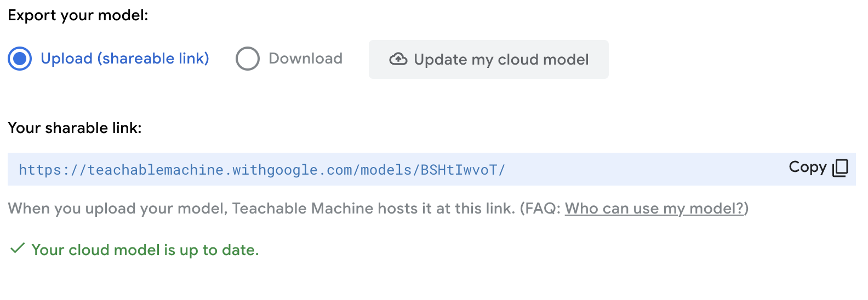Click the copy clipboard icon
The image size is (868, 300).
[x=840, y=168]
